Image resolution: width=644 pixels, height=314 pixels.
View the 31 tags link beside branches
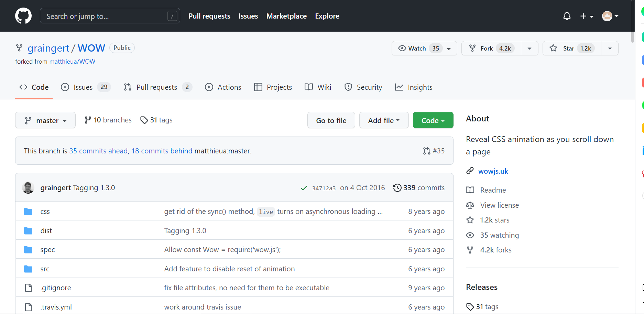pyautogui.click(x=156, y=120)
